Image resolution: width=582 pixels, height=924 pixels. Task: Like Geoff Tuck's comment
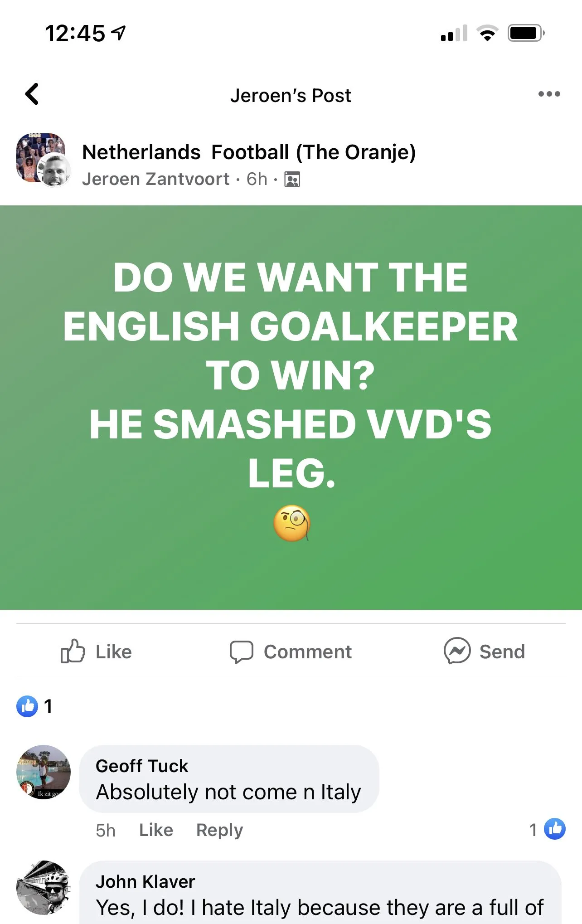(156, 830)
